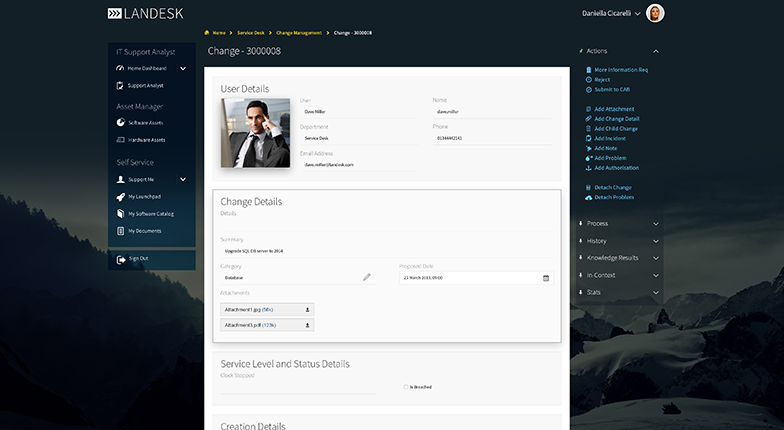Image resolution: width=784 pixels, height=430 pixels.
Task: Click the Add Note icon
Action: pos(587,148)
